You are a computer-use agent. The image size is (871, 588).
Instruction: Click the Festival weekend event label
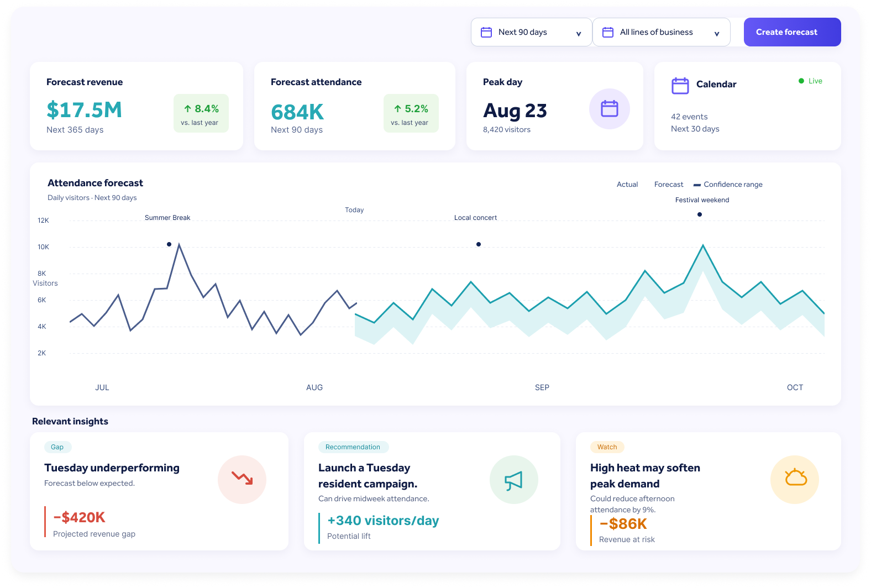702,200
